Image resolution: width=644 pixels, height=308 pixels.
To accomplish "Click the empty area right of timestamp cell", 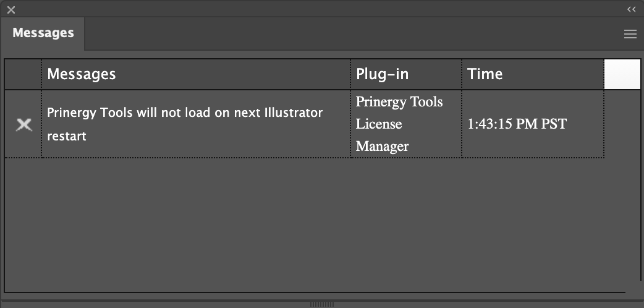I will pos(622,124).
